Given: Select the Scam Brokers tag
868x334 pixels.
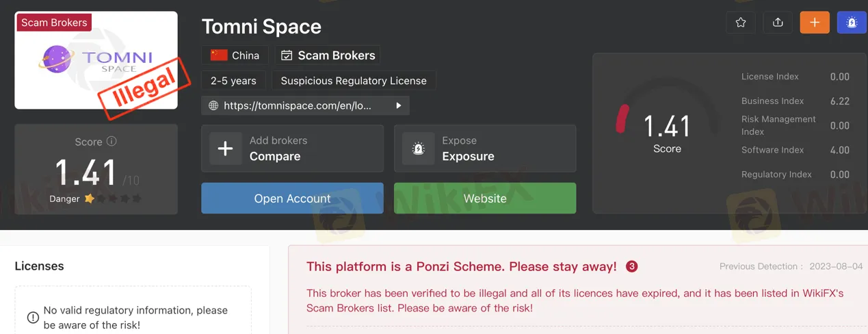Looking at the screenshot, I should click(328, 55).
